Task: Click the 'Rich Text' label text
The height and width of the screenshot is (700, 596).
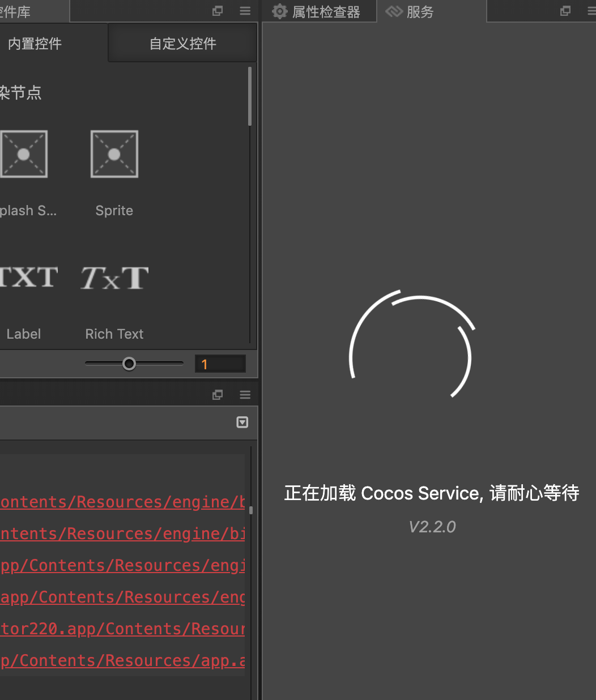Action: pyautogui.click(x=114, y=334)
